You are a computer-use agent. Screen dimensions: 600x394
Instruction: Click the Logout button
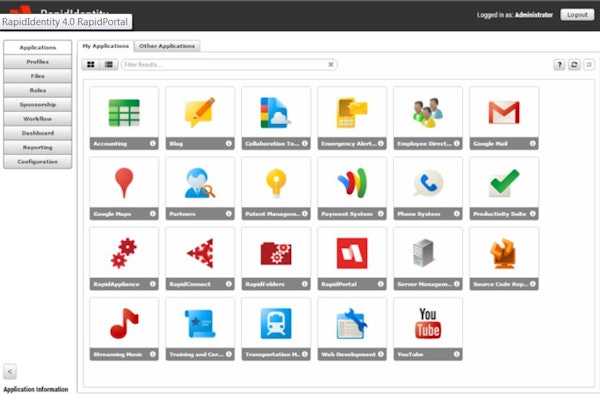coord(577,15)
